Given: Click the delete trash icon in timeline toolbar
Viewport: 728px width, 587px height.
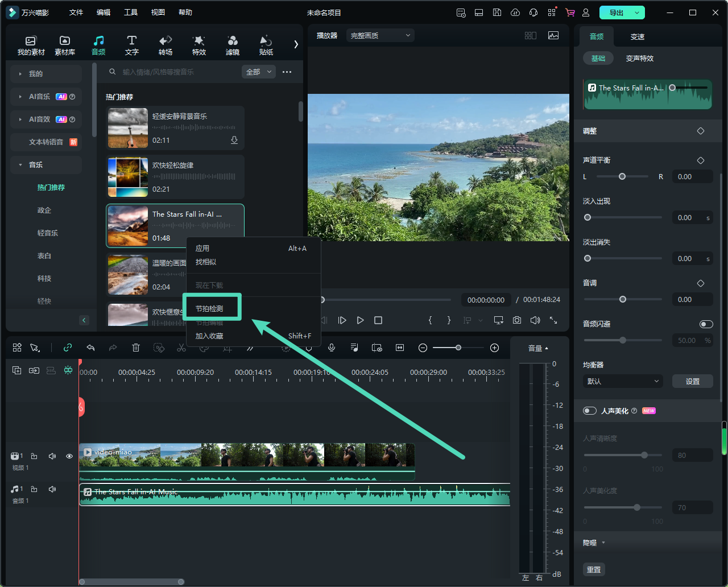Looking at the screenshot, I should tap(136, 348).
